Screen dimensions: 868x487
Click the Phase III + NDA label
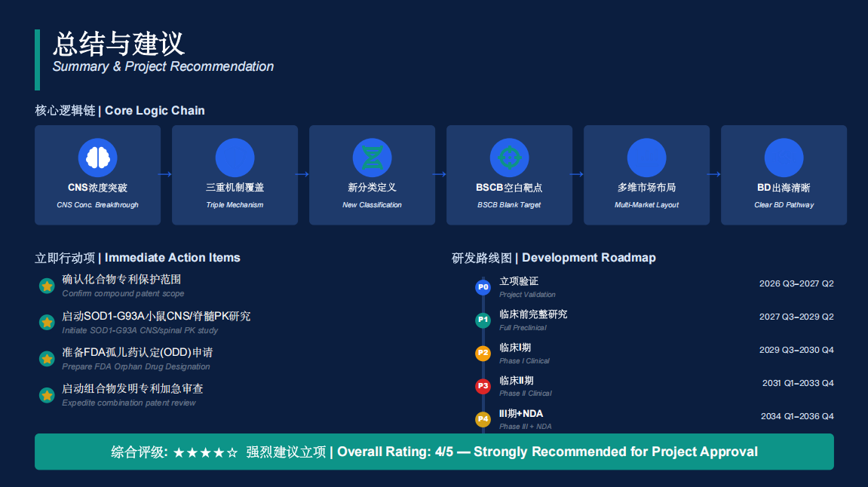pos(526,427)
